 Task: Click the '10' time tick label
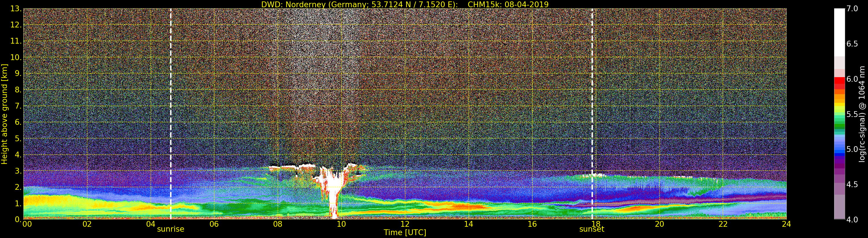[x=341, y=224]
